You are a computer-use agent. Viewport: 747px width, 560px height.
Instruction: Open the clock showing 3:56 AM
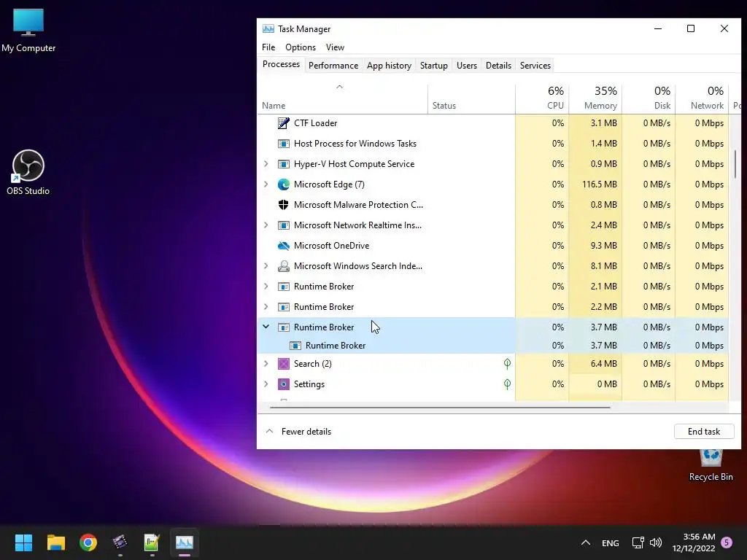(694, 542)
